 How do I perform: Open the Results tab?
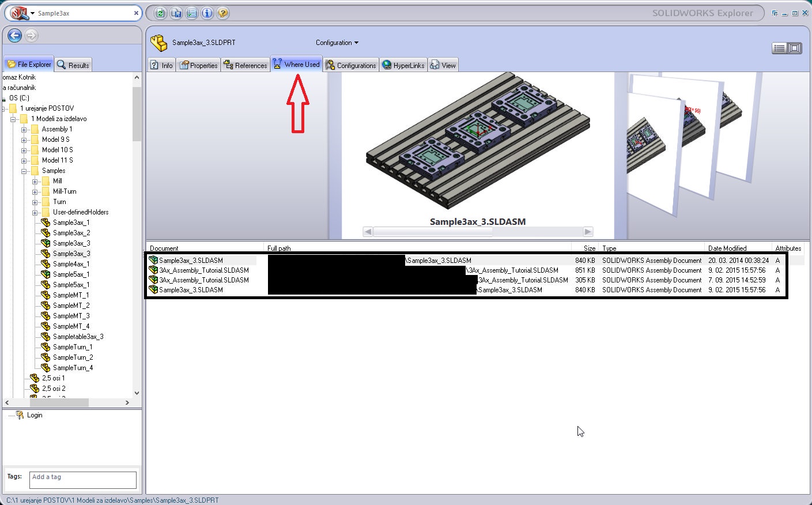[73, 65]
